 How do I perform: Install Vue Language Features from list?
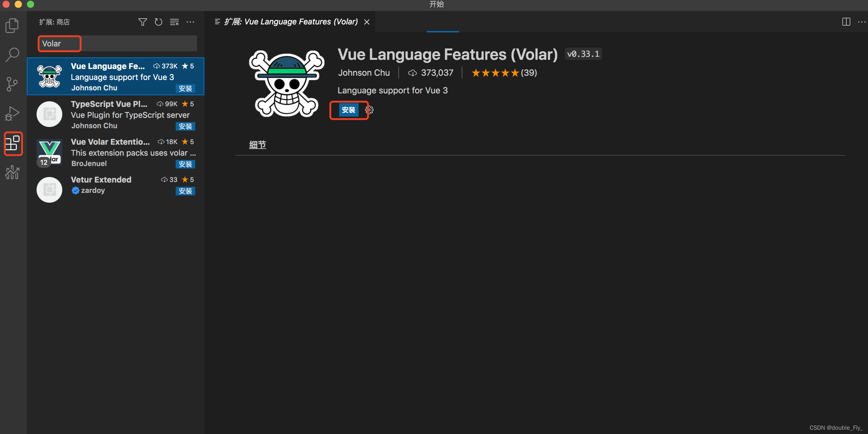(x=185, y=88)
